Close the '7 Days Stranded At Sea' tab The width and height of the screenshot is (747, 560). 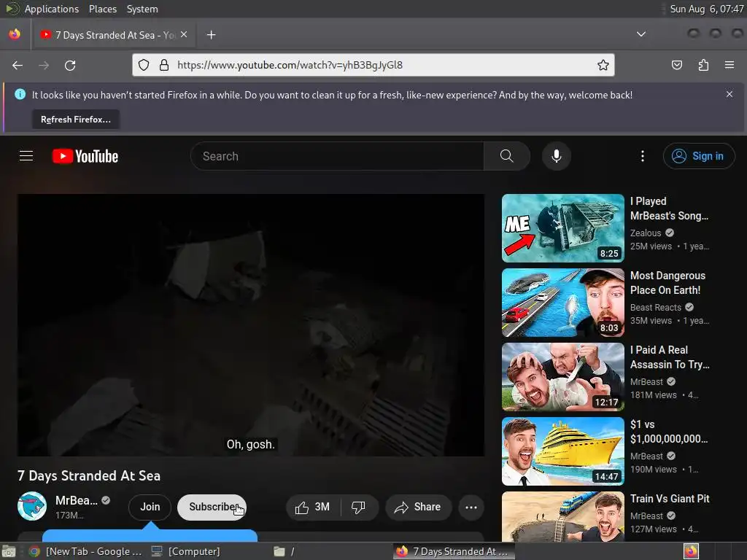click(184, 35)
